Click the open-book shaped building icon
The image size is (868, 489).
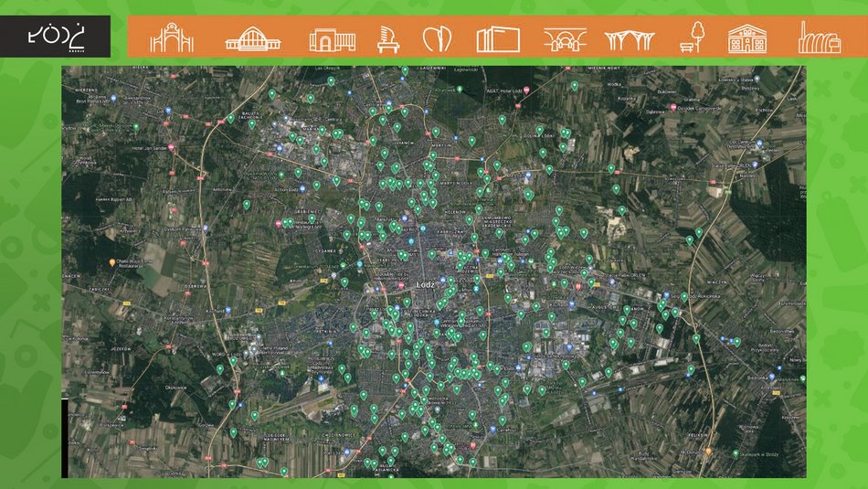pos(498,38)
